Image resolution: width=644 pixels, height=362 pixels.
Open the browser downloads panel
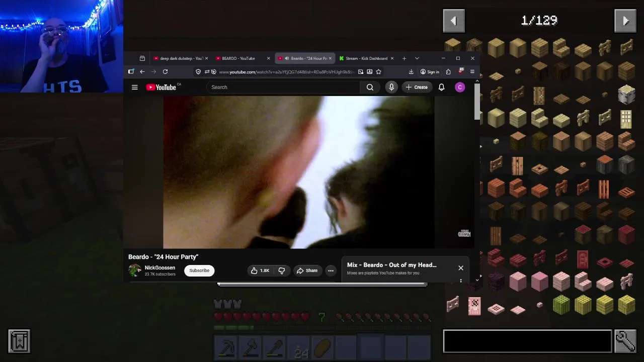point(411,72)
